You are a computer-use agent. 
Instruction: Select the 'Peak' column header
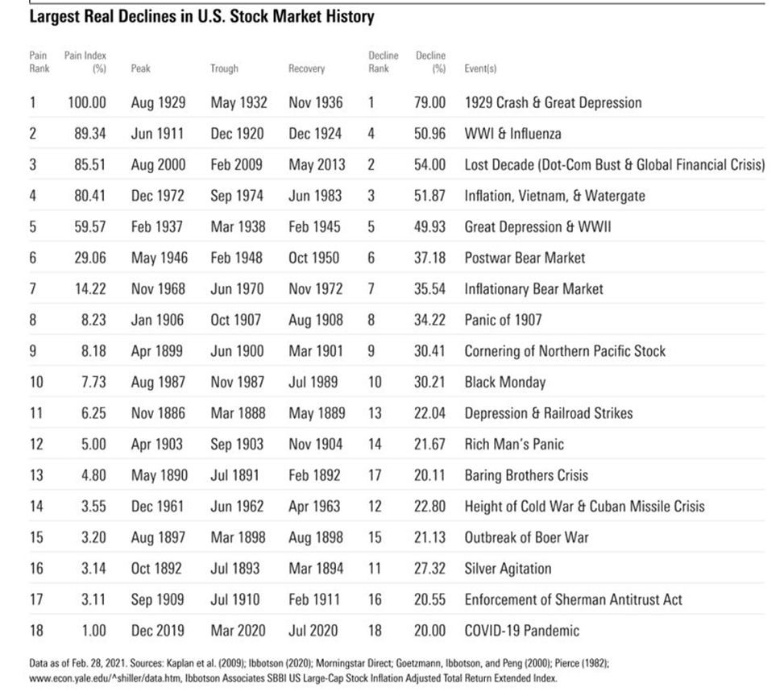[140, 68]
